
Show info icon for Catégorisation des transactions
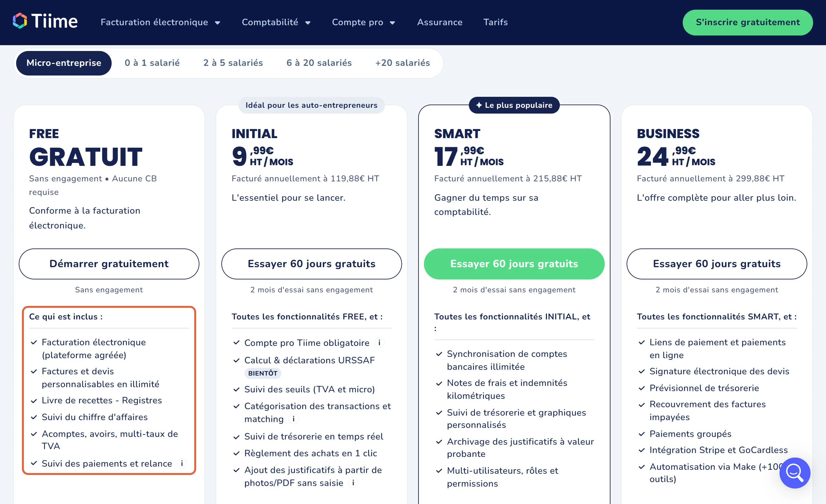pyautogui.click(x=294, y=419)
